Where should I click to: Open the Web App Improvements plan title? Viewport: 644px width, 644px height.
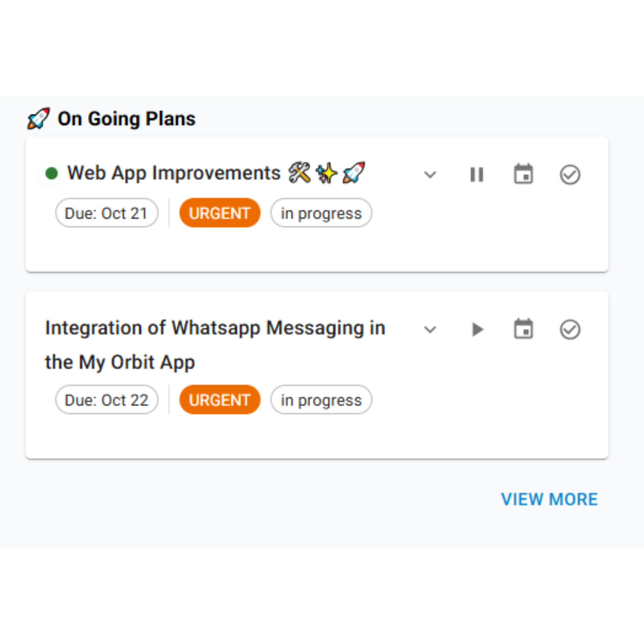[x=173, y=173]
